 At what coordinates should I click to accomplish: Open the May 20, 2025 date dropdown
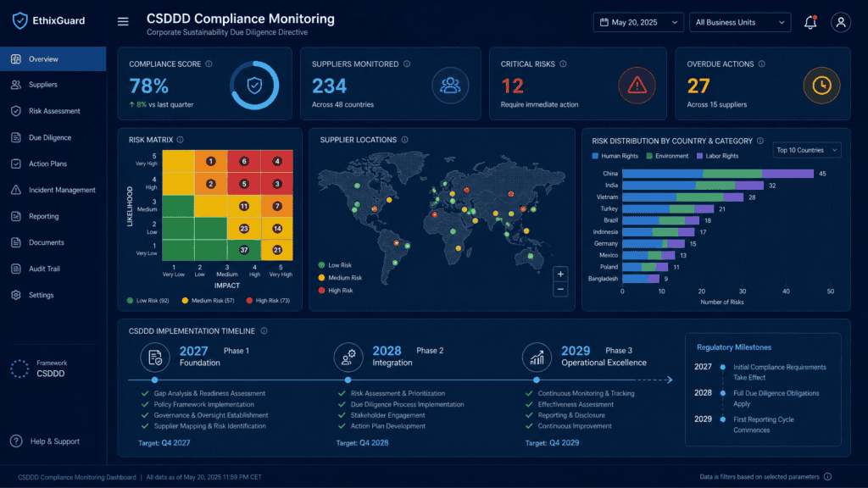tap(638, 22)
